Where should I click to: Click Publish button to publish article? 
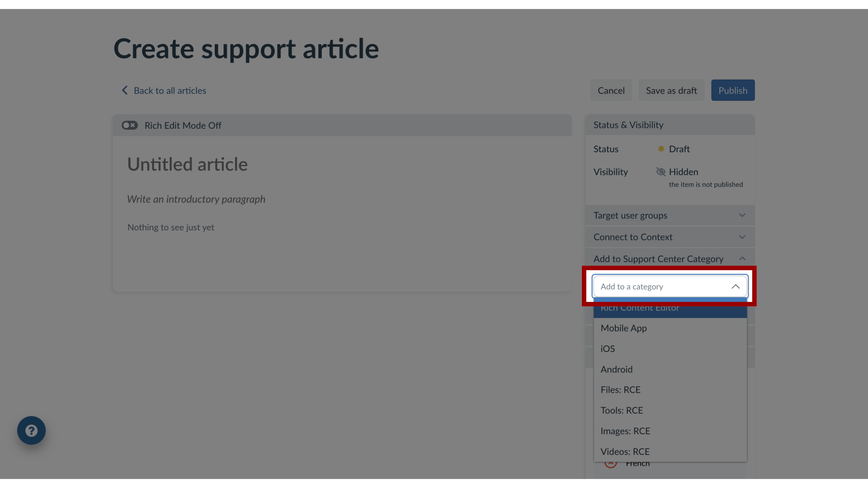(733, 90)
